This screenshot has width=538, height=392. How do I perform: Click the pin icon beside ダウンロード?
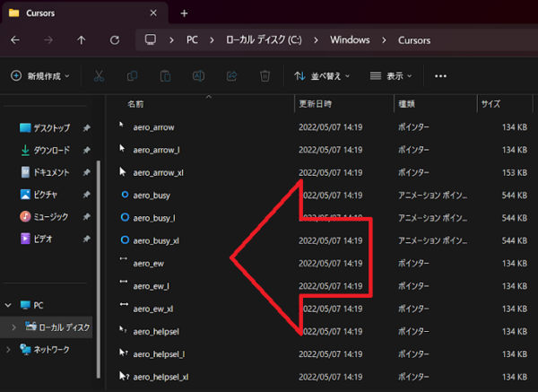pos(86,150)
